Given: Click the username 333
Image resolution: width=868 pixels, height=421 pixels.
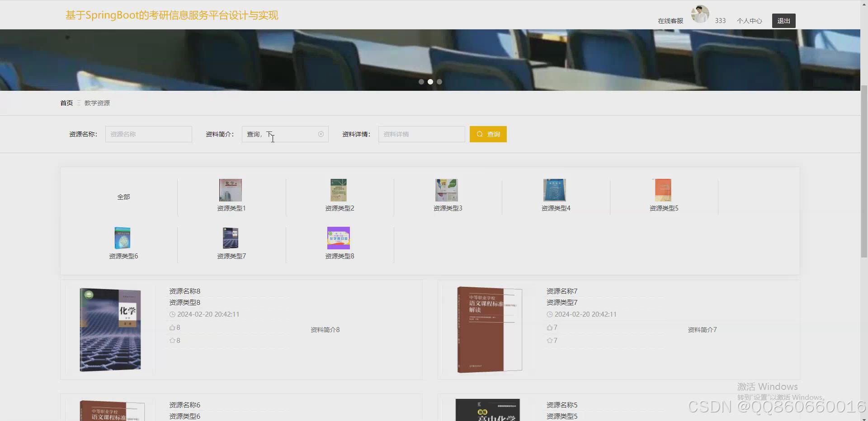Looking at the screenshot, I should click(720, 21).
